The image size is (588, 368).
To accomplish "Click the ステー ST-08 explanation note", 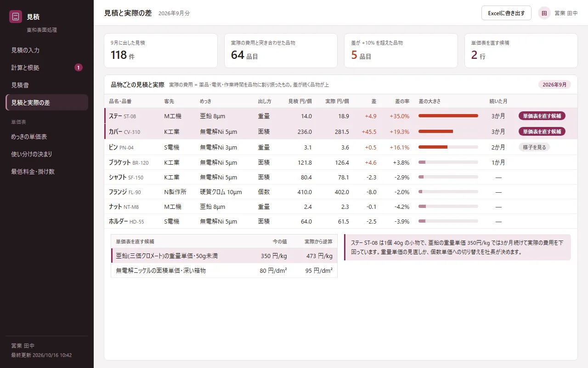I will tap(458, 247).
